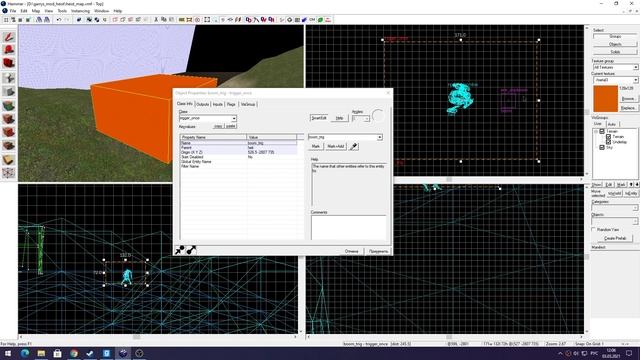Select the Vertex tool
Viewport: 640px width, 360px height.
(x=9, y=173)
